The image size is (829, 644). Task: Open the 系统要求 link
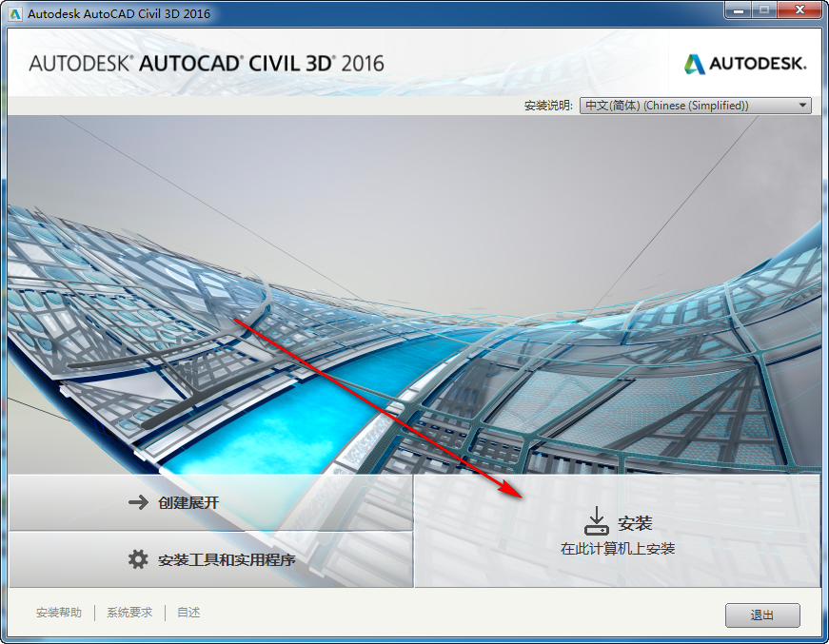click(x=129, y=613)
